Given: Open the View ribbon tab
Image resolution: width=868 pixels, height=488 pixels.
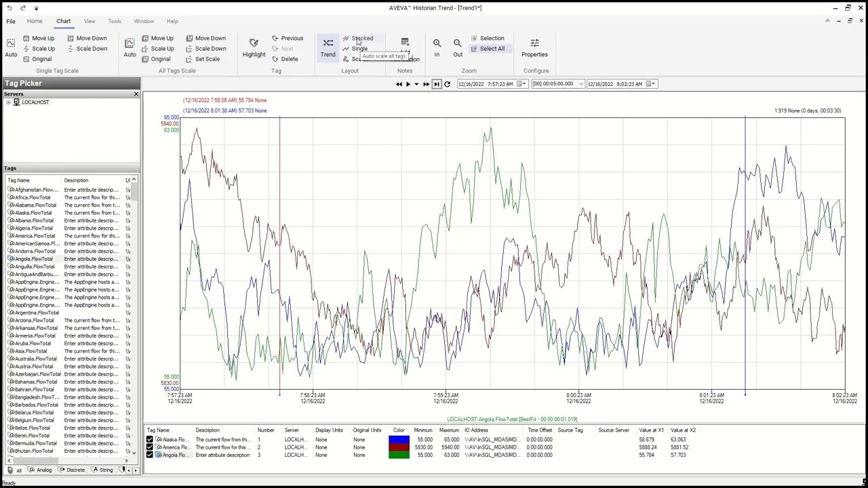Looking at the screenshot, I should (90, 21).
